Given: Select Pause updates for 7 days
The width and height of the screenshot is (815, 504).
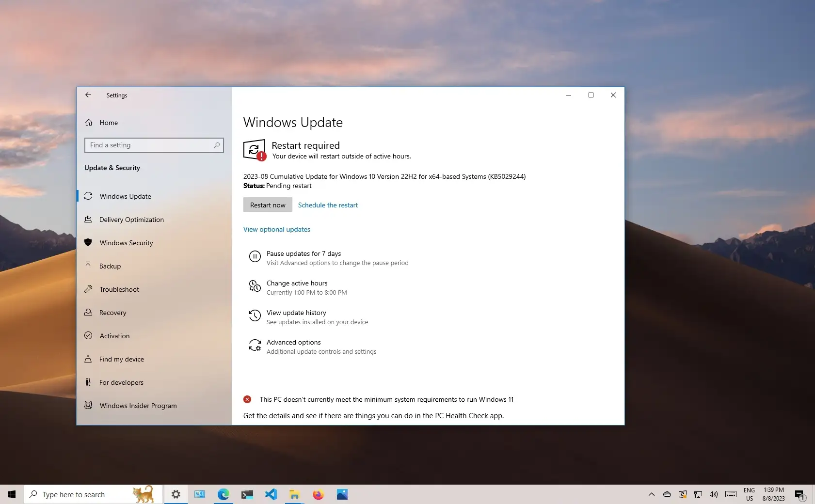Looking at the screenshot, I should pos(304,253).
